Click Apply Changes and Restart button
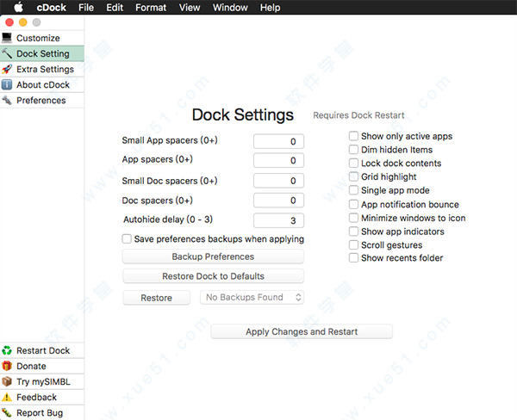The image size is (517, 420). 302,331
